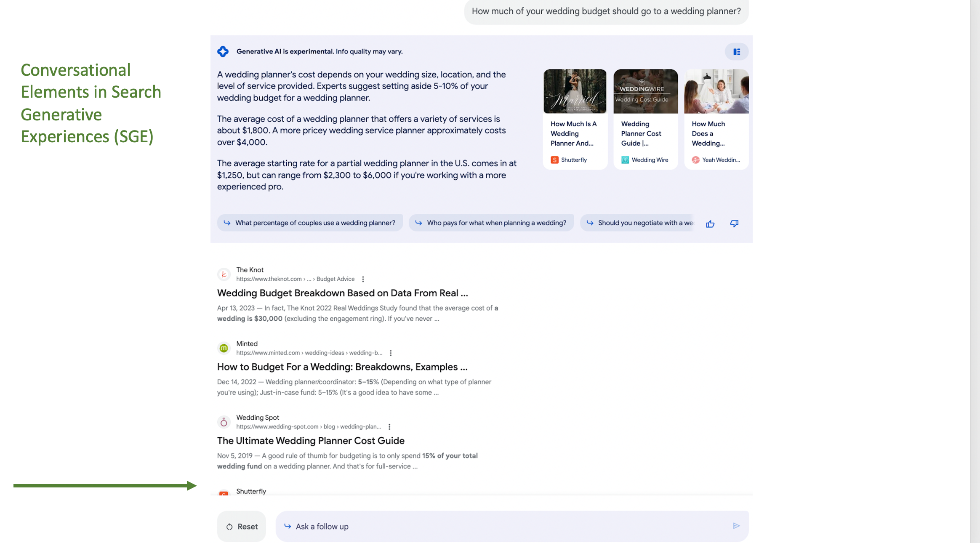Expand 'What percentage of couples use a wedding planner'
The height and width of the screenshot is (543, 980).
309,222
